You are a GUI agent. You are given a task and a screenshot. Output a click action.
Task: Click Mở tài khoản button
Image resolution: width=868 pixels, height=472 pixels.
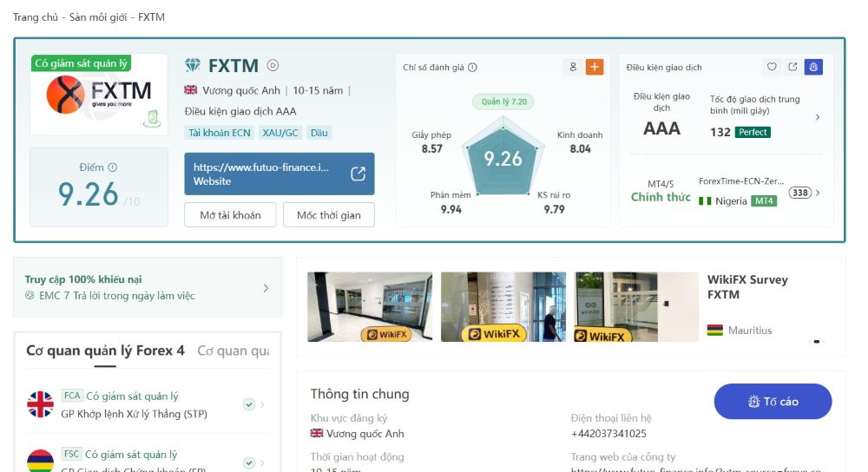[230, 215]
